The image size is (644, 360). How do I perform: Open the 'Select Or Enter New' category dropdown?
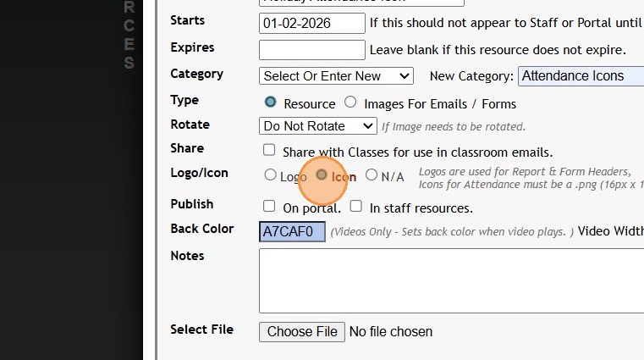point(336,76)
